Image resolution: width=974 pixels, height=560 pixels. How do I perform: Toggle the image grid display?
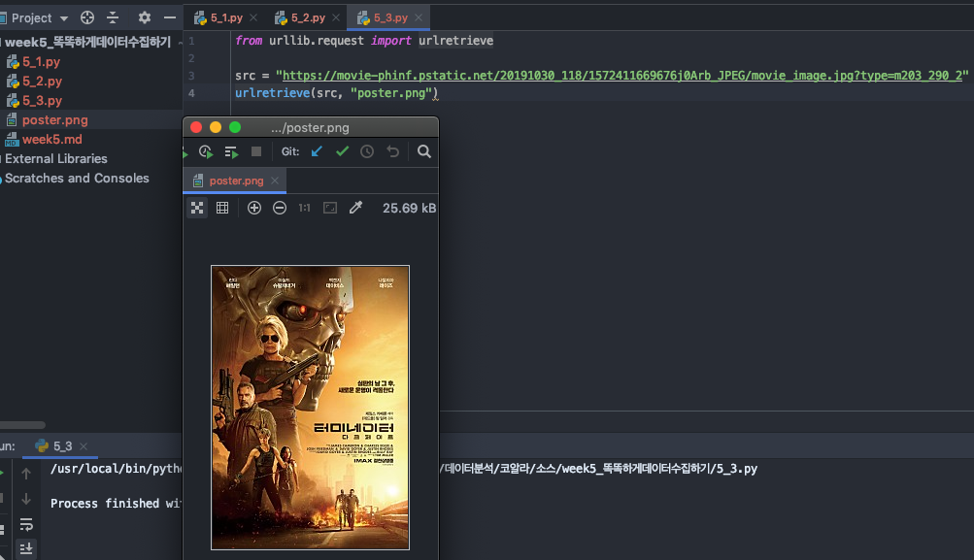click(x=222, y=208)
